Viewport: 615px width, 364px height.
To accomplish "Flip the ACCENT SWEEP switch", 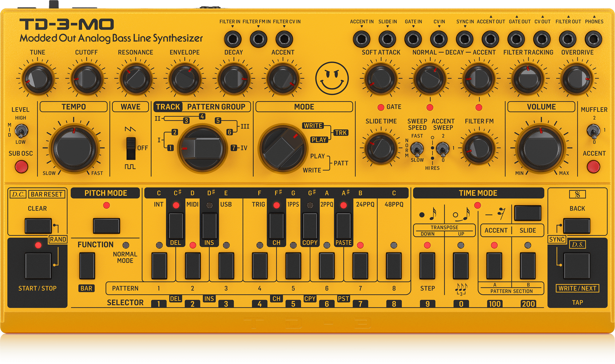I will (442, 149).
